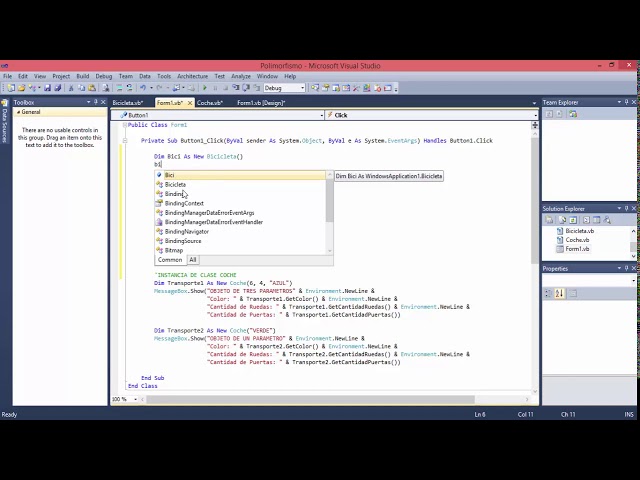Click Categorized icon in Properties panel
640x480 pixels.
548,293
